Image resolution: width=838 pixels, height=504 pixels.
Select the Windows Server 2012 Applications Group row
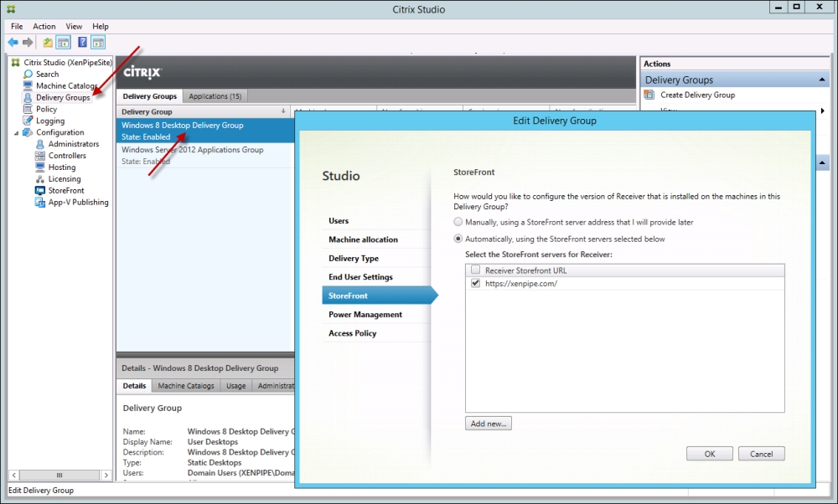pos(205,156)
